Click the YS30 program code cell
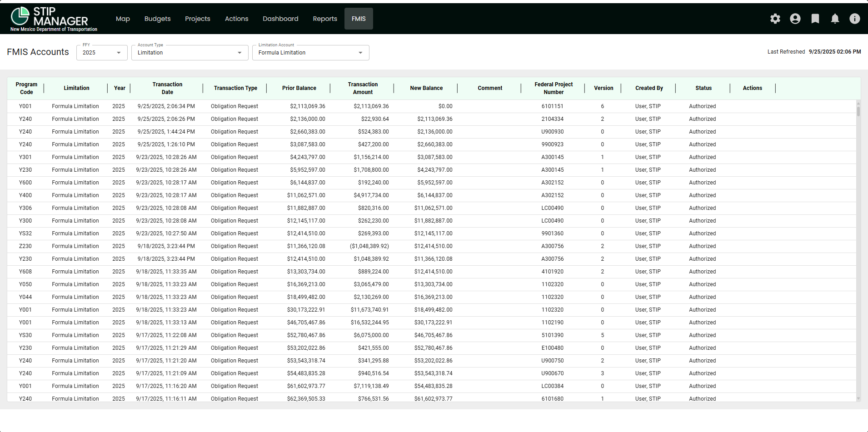The height and width of the screenshot is (432, 868). tap(25, 335)
